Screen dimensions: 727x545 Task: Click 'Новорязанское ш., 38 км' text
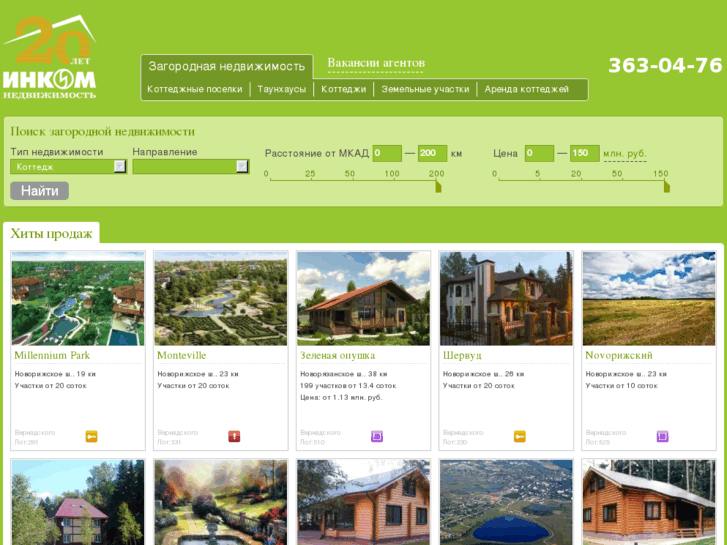click(x=344, y=374)
